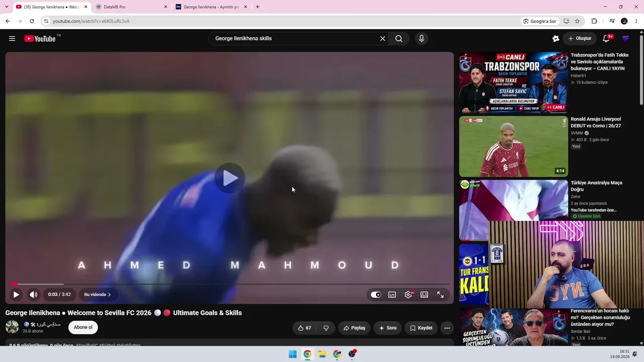Run the search with the magnifier button
Image resolution: width=644 pixels, height=362 pixels.
tap(398, 39)
